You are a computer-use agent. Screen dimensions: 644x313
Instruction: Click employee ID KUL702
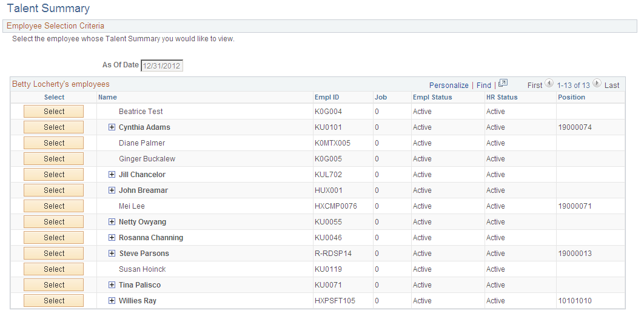[x=328, y=175]
